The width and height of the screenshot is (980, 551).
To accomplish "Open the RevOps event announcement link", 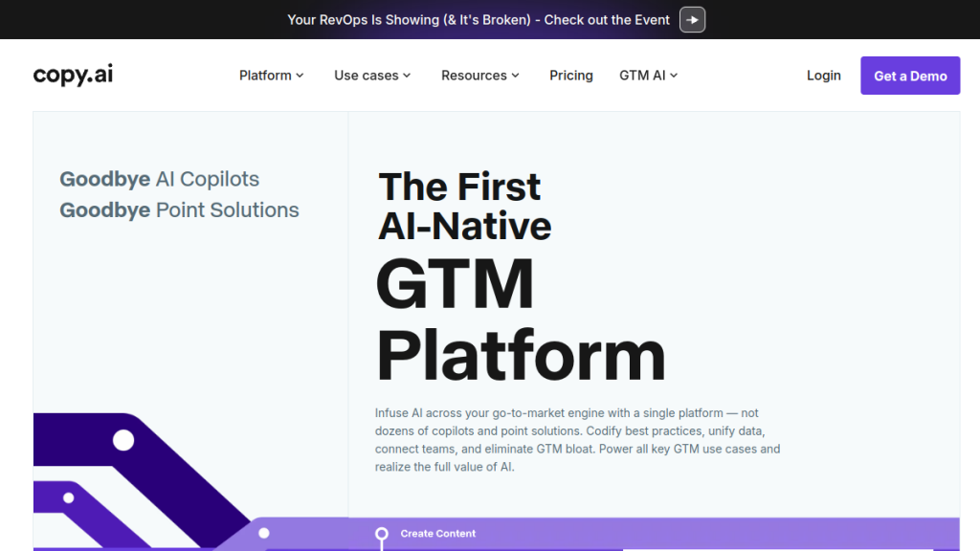I will 479,20.
